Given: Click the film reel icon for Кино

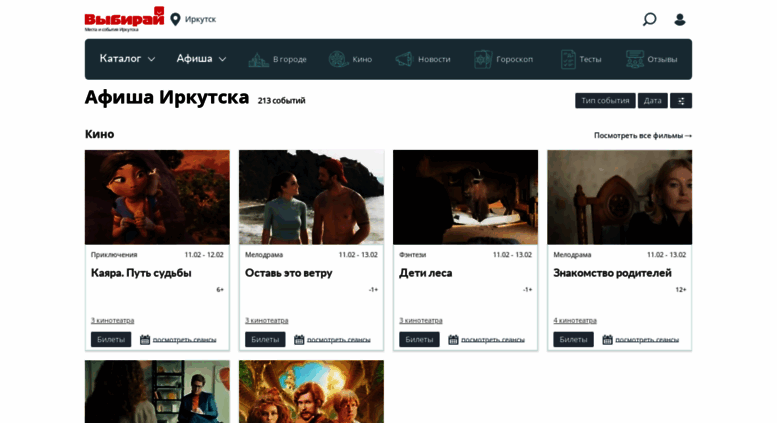Looking at the screenshot, I should [x=338, y=59].
